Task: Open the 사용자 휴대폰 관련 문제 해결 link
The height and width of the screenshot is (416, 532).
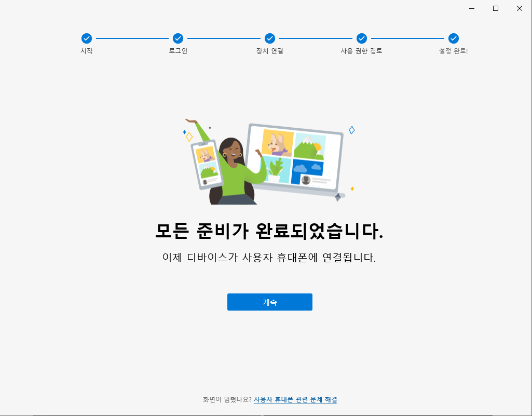Action: [295, 400]
